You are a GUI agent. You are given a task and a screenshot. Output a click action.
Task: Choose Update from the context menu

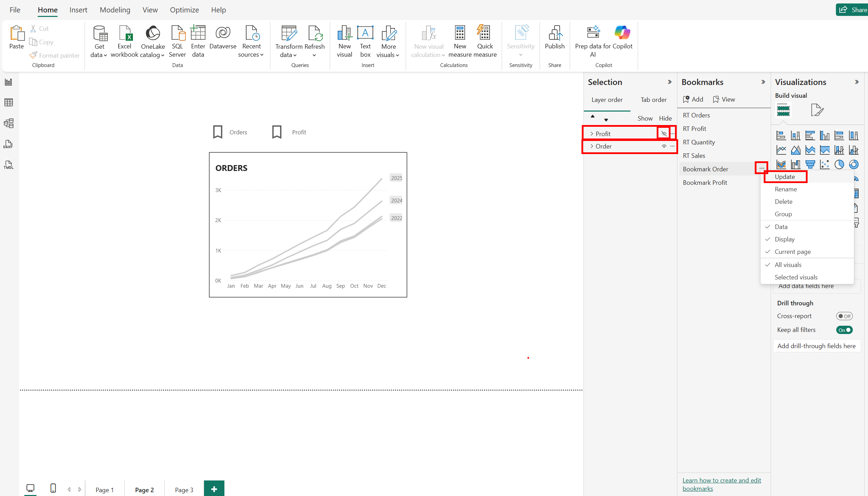coord(785,177)
